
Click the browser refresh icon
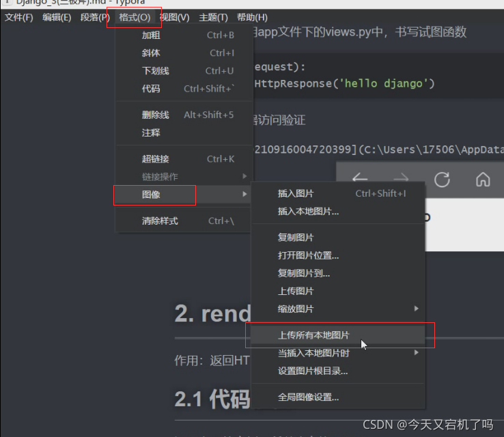[x=442, y=179]
